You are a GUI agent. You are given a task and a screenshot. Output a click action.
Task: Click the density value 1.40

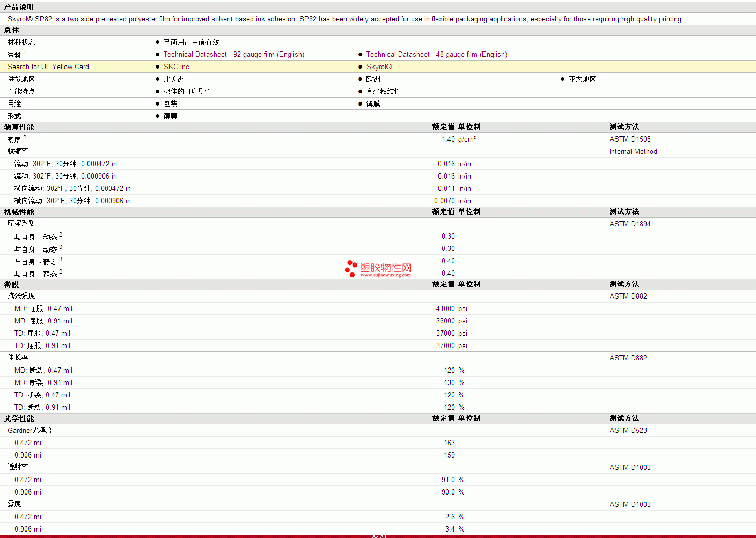(448, 139)
